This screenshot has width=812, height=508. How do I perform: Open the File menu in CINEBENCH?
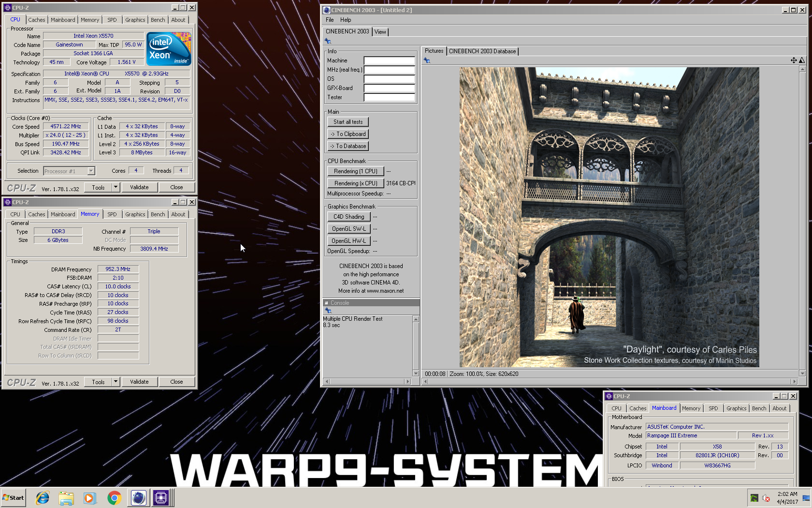[330, 20]
